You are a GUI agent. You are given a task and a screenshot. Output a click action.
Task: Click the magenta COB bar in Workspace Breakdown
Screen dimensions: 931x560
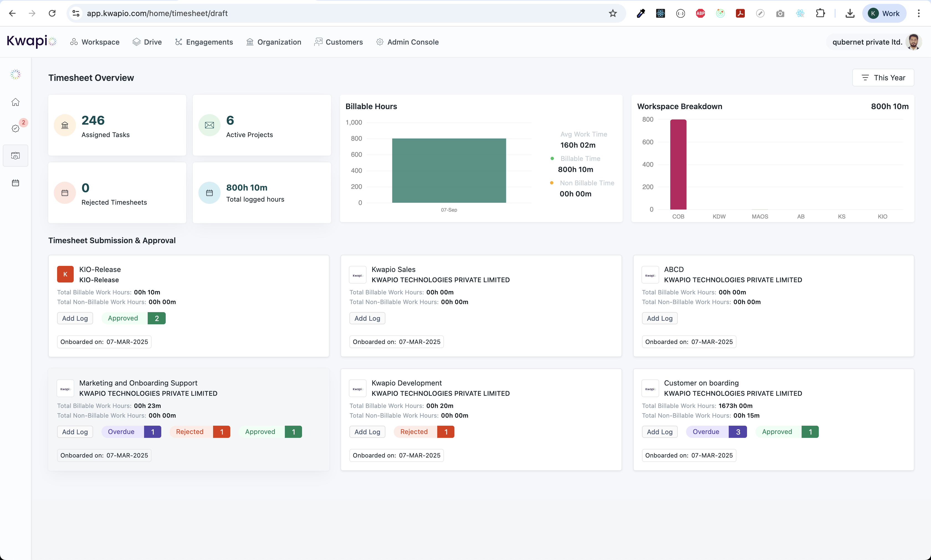678,165
